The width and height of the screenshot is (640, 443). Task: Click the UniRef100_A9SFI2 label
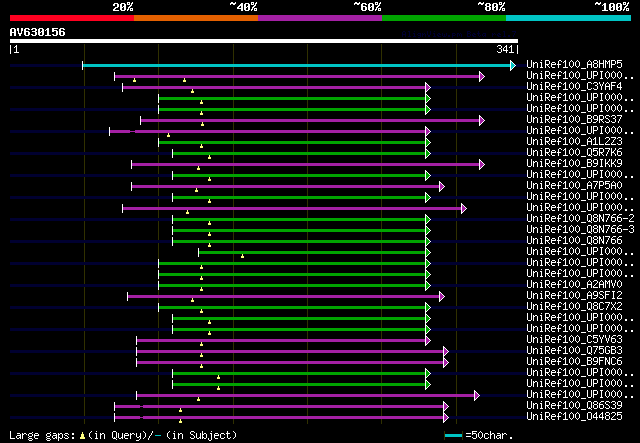[574, 296]
